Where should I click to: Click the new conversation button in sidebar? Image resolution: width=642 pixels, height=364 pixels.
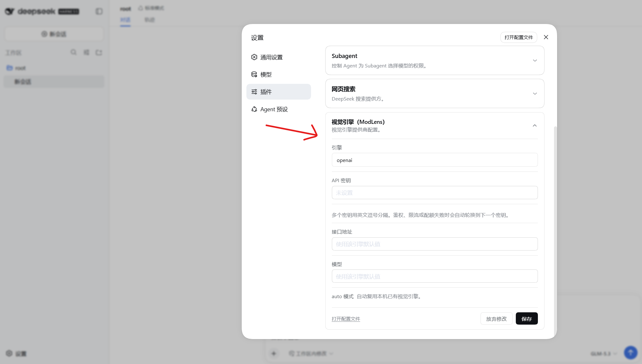pyautogui.click(x=54, y=34)
